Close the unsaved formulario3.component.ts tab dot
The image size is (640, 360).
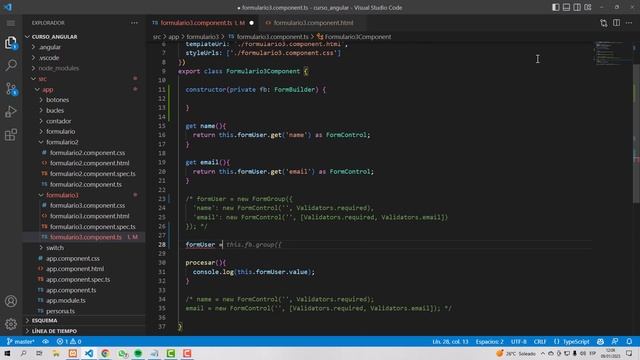[x=251, y=23]
